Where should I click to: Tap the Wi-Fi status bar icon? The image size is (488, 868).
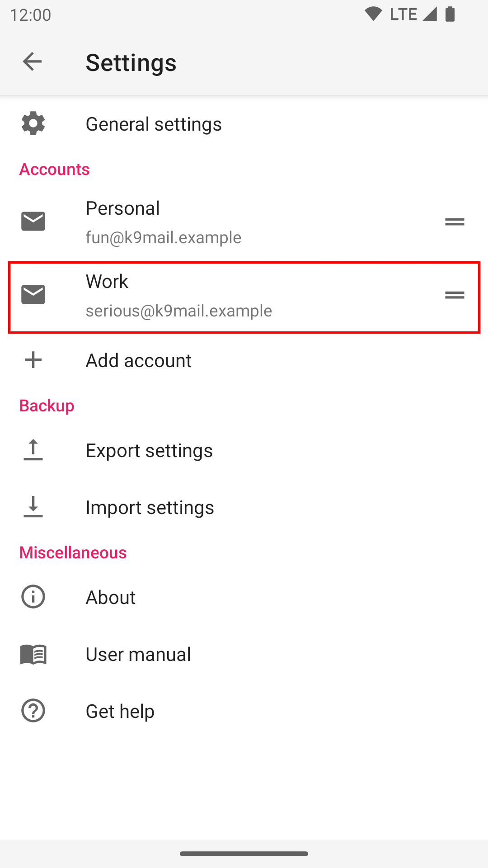(x=373, y=14)
